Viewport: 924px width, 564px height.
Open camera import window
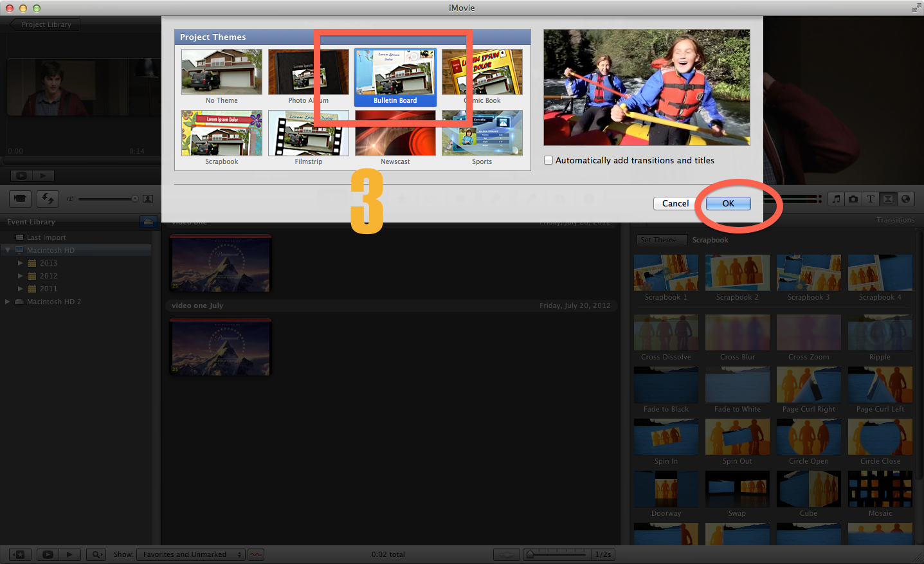[x=21, y=199]
